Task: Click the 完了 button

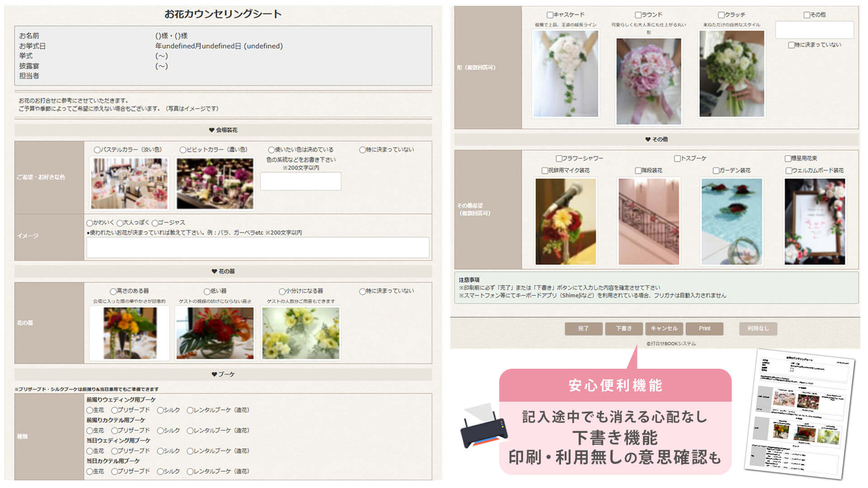Action: coord(584,328)
